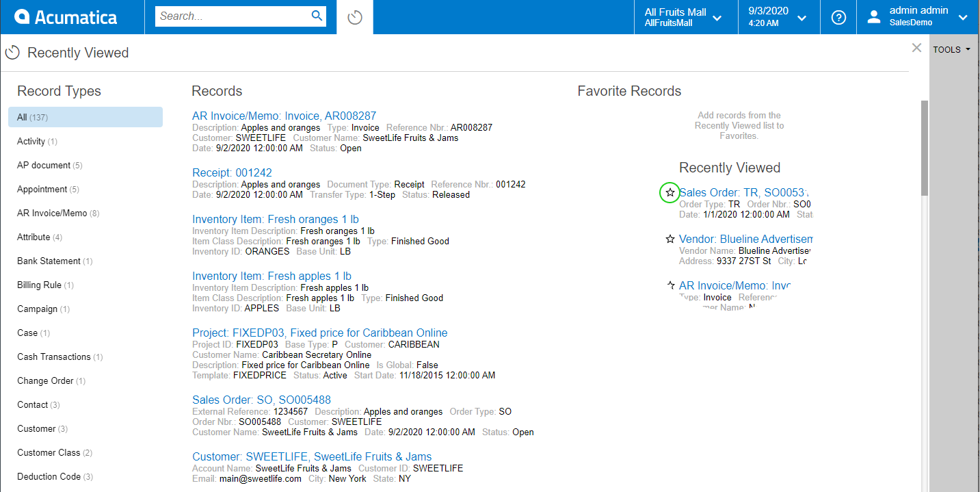Toggle the Recently Viewed clock icon
This screenshot has width=980, height=492.
tap(354, 18)
